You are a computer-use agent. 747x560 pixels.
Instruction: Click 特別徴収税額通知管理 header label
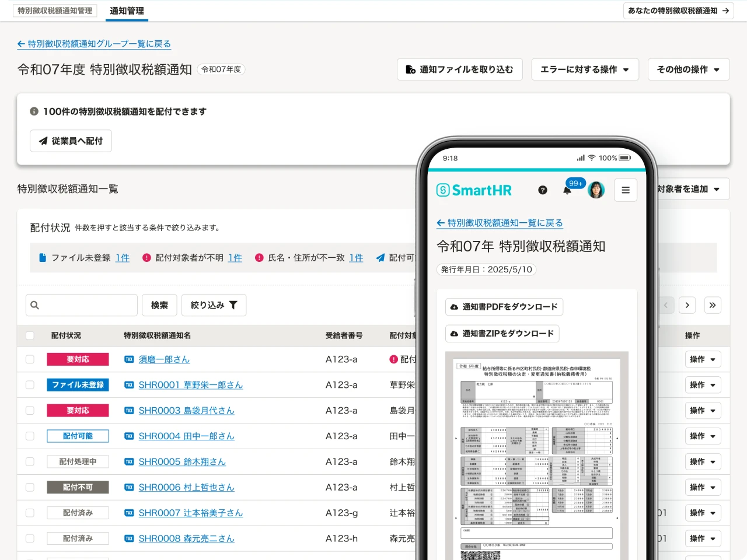tap(55, 10)
